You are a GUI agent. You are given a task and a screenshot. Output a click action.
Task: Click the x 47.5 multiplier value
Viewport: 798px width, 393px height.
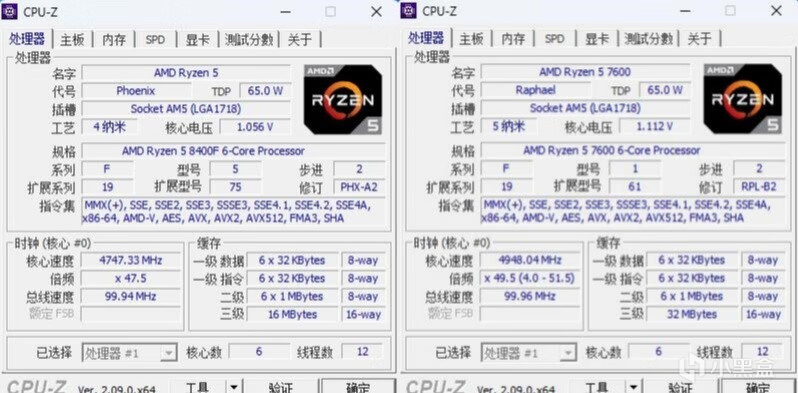(x=131, y=278)
